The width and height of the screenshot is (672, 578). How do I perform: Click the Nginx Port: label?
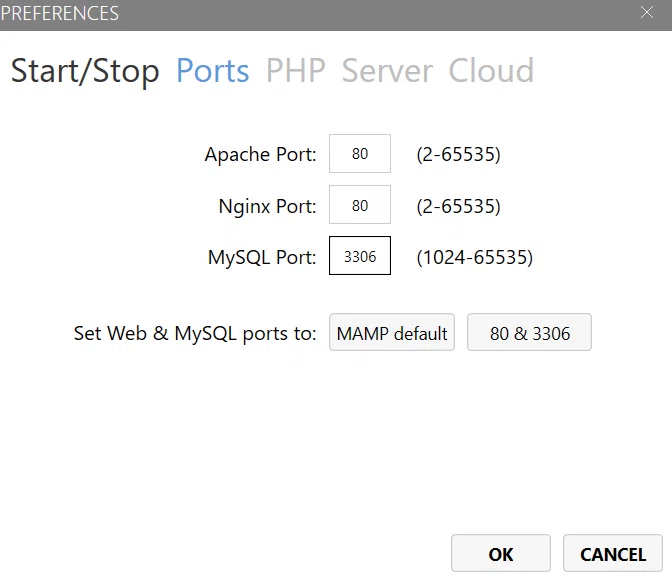tap(267, 206)
